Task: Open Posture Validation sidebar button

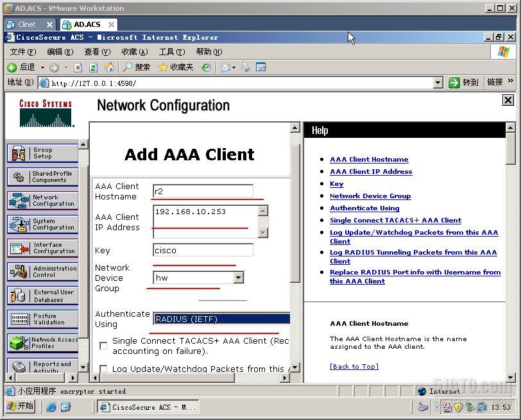Action: point(42,319)
